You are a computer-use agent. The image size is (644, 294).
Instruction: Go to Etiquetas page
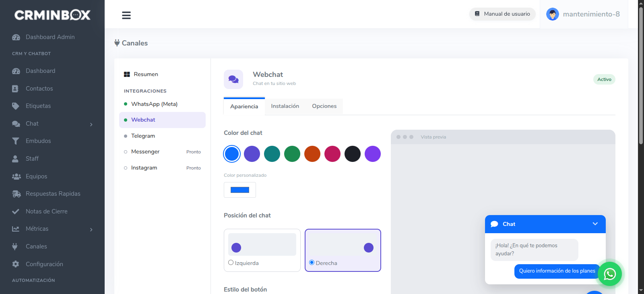tap(38, 106)
